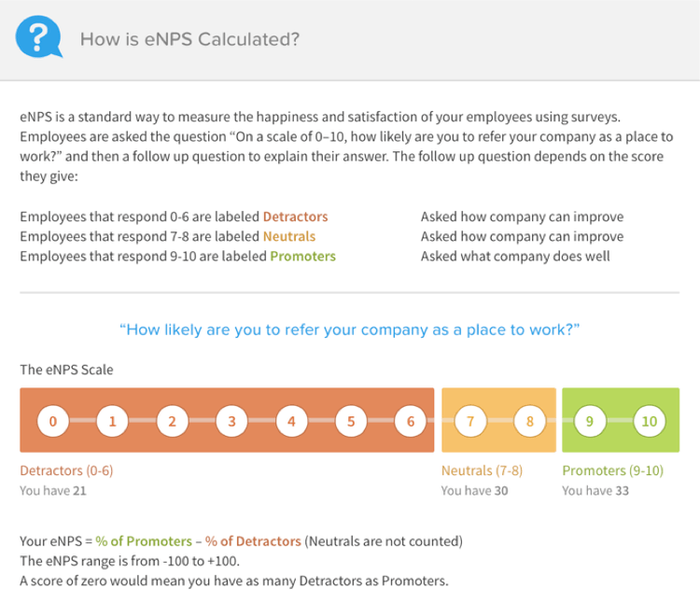The width and height of the screenshot is (700, 616).
Task: Click the '% of Promoters' formula text
Action: tap(144, 541)
